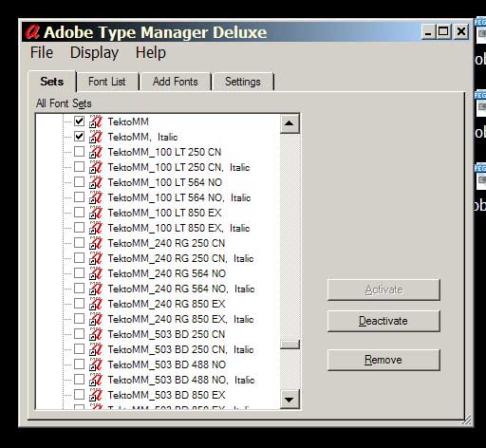
Task: Select the TektoMM_240 RG 250 CN, Italic row text
Action: (180, 258)
